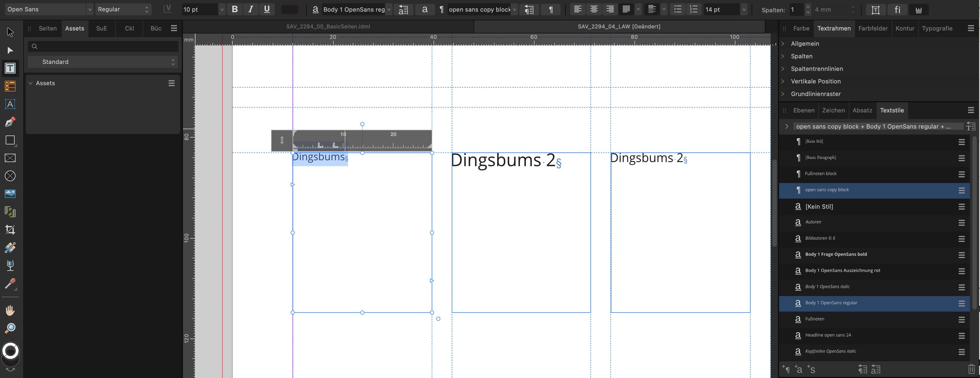Switch to the Farbfelder tab

coord(873,28)
